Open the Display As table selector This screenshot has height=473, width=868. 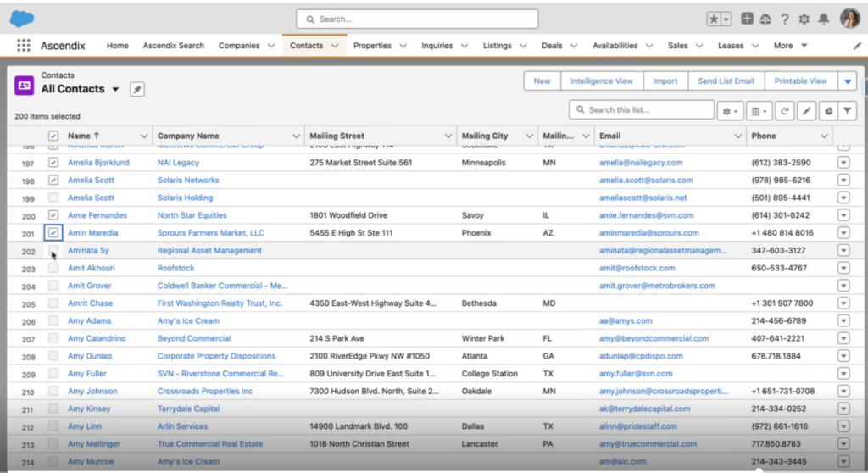(x=759, y=111)
